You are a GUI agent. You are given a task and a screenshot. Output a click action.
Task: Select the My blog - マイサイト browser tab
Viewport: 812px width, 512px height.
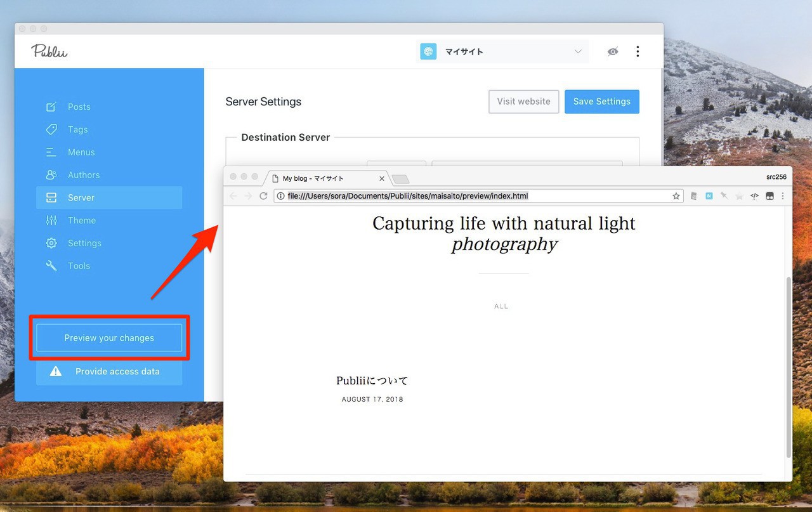pyautogui.click(x=327, y=178)
